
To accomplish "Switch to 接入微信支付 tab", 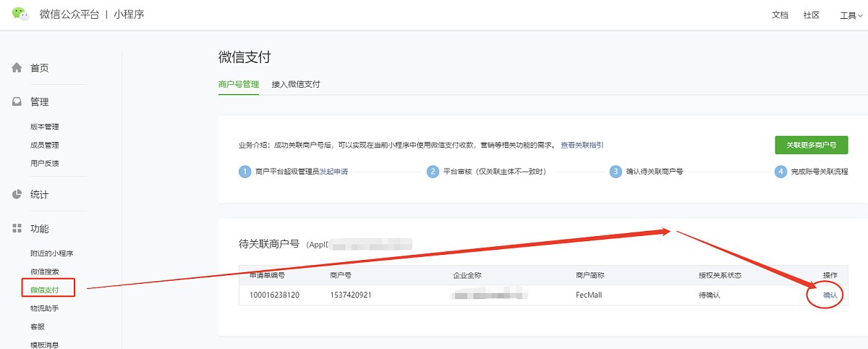I will pos(296,84).
